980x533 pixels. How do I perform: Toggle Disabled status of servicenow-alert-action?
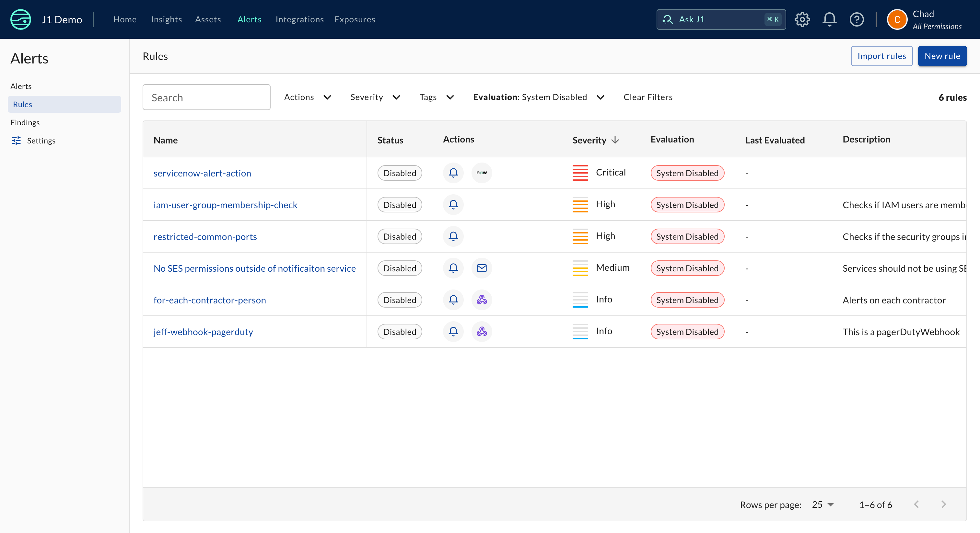coord(400,173)
